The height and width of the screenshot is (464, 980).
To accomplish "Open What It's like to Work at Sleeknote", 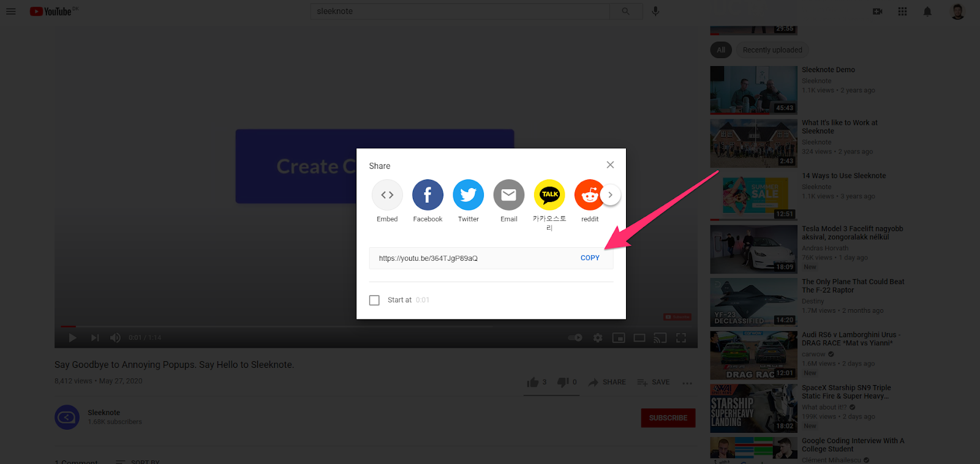I will [840, 127].
